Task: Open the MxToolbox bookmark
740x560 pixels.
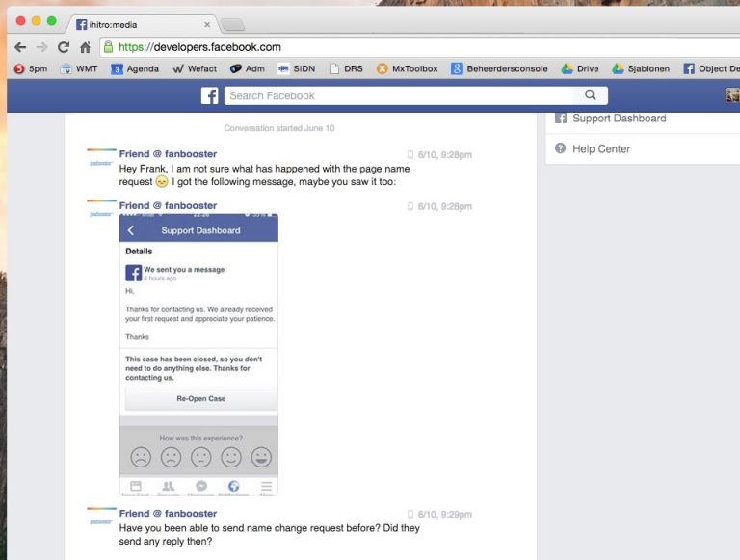Action: tap(408, 68)
